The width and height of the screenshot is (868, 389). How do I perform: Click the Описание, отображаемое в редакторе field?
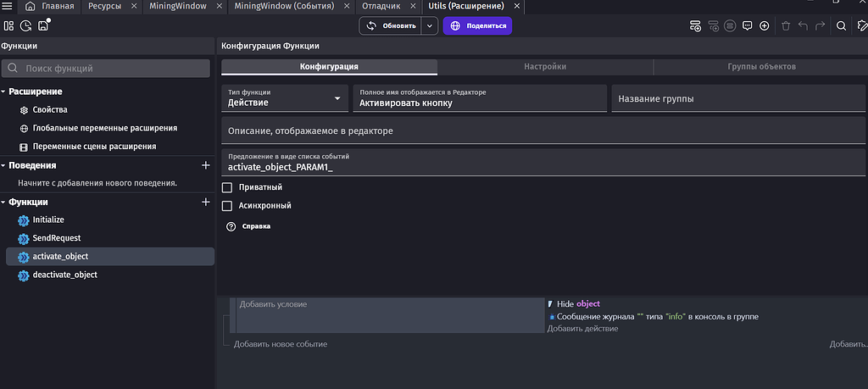click(x=543, y=130)
